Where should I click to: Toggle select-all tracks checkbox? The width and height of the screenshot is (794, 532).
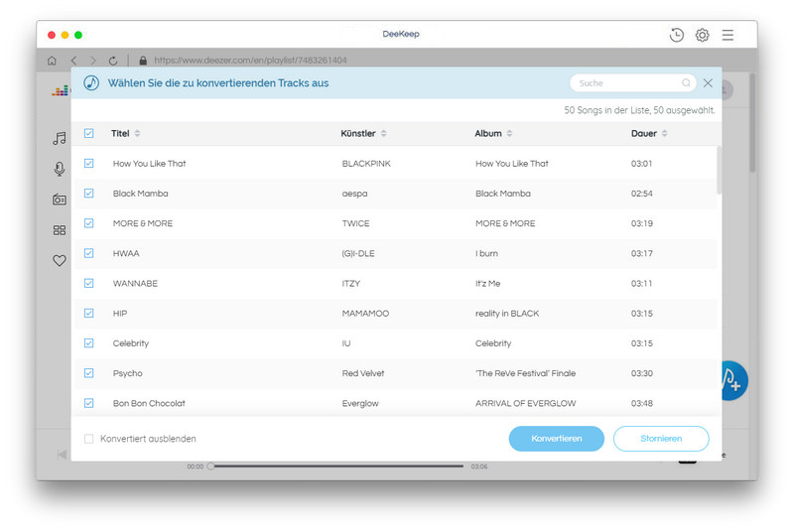tap(89, 133)
